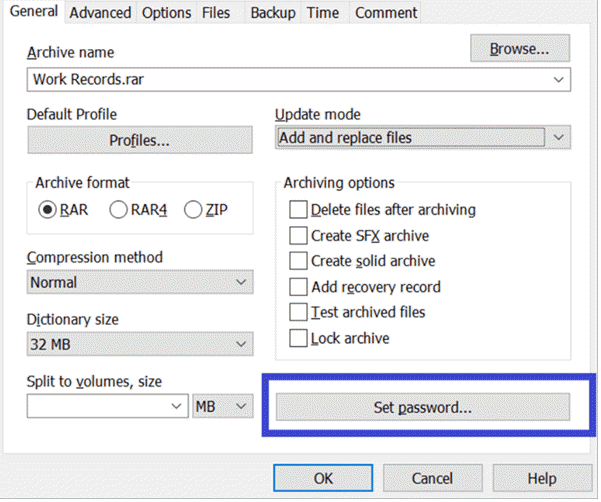This screenshot has height=502, width=601.
Task: Enable Test archived files
Action: pos(297,312)
